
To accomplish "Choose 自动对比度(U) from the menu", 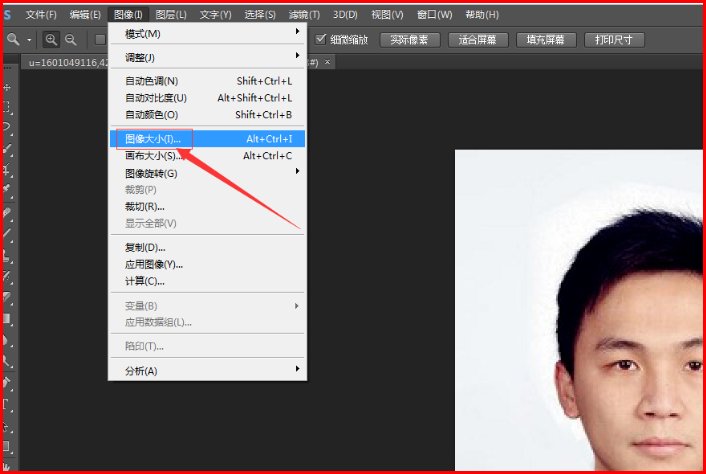I will point(208,98).
